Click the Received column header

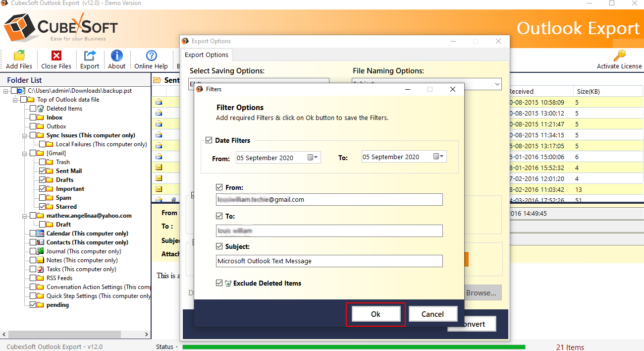point(541,91)
